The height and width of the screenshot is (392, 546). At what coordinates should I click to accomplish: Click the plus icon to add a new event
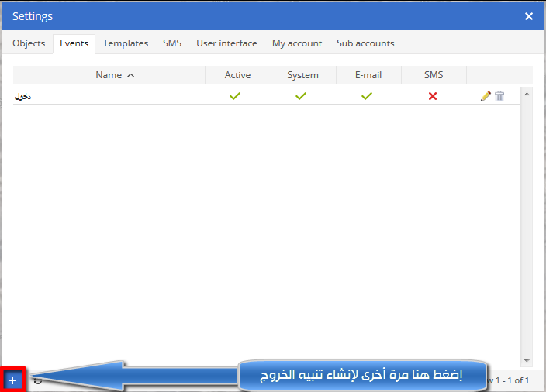12,380
